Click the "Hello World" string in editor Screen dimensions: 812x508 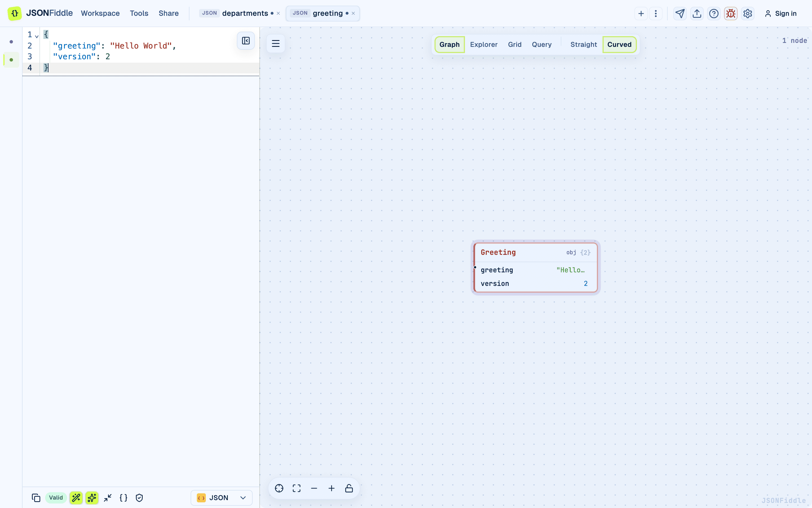141,46
